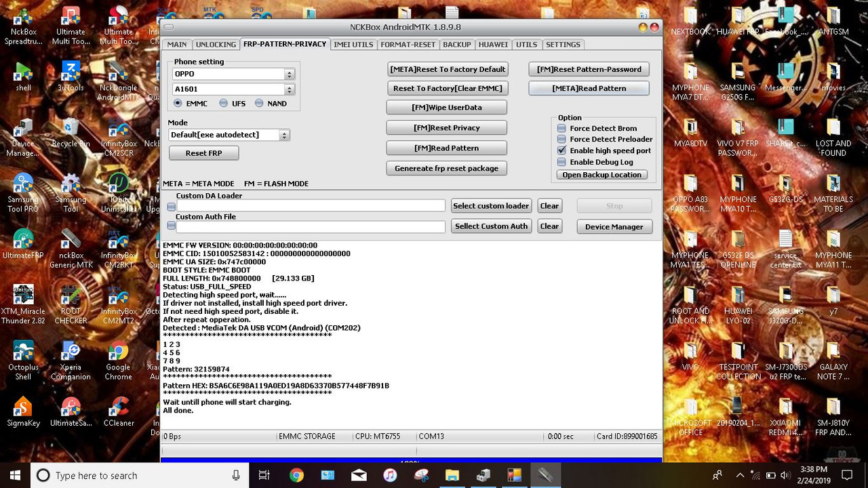The width and height of the screenshot is (868, 488).
Task: Open Chrome from the taskbar
Action: (296, 475)
